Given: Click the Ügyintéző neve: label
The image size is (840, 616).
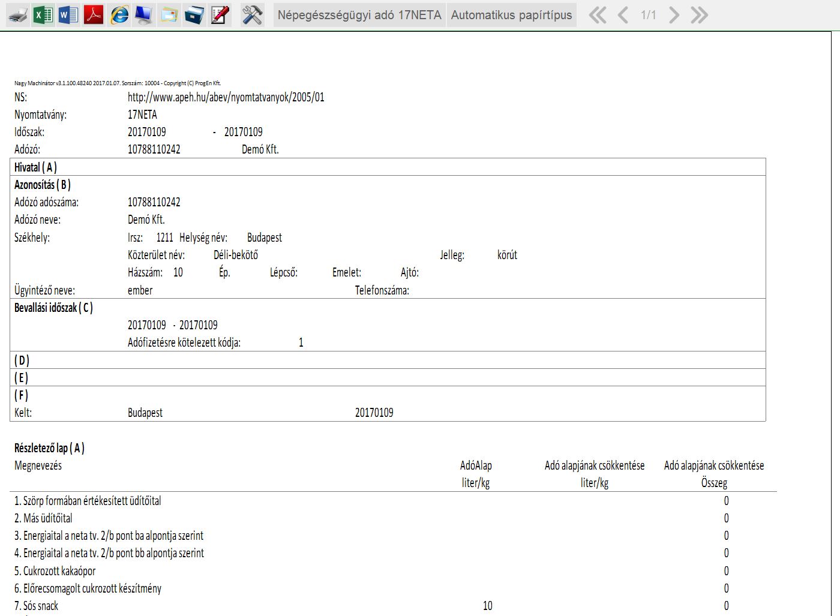Looking at the screenshot, I should pos(45,290).
